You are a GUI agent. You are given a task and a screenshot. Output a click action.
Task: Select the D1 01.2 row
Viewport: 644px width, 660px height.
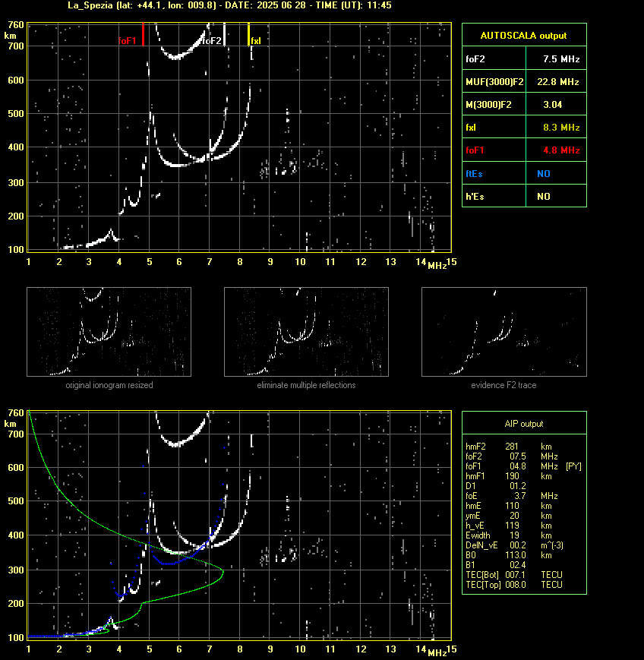pos(496,486)
